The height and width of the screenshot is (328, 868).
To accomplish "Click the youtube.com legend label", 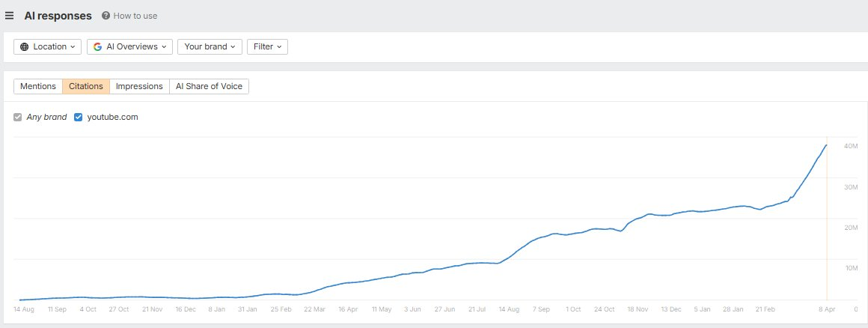I will click(x=112, y=118).
